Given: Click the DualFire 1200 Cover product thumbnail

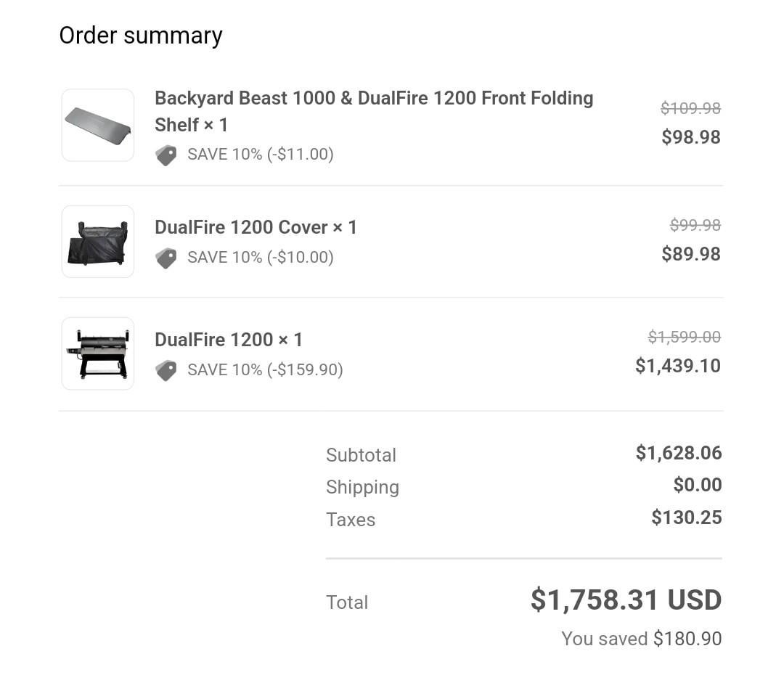Looking at the screenshot, I should pyautogui.click(x=98, y=242).
